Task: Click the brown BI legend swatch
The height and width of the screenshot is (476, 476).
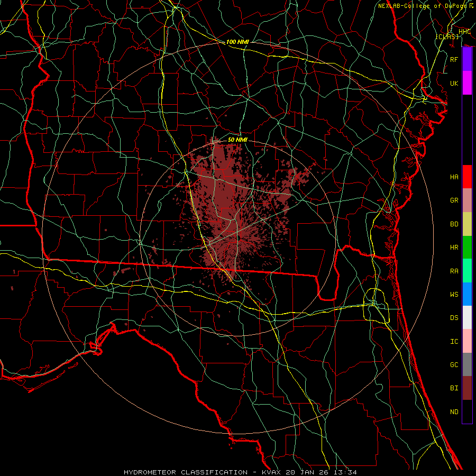Action: 467,388
